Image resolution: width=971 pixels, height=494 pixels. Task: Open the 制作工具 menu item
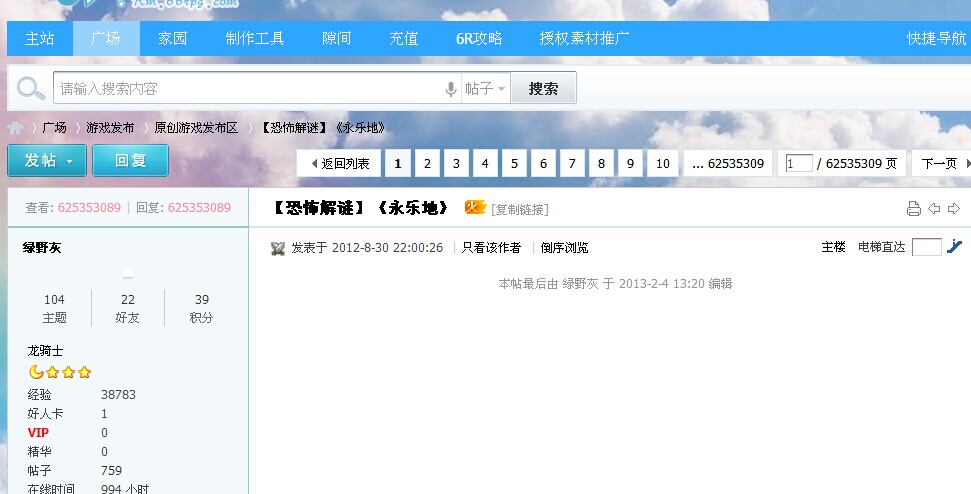[x=255, y=38]
